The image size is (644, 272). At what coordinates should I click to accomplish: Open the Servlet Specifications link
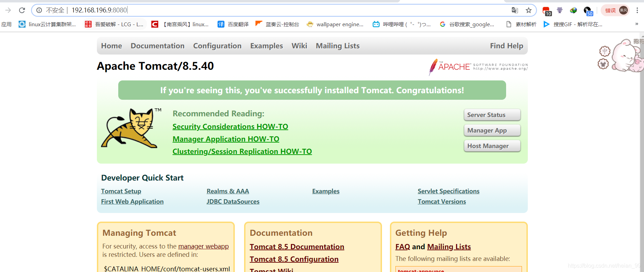(449, 191)
